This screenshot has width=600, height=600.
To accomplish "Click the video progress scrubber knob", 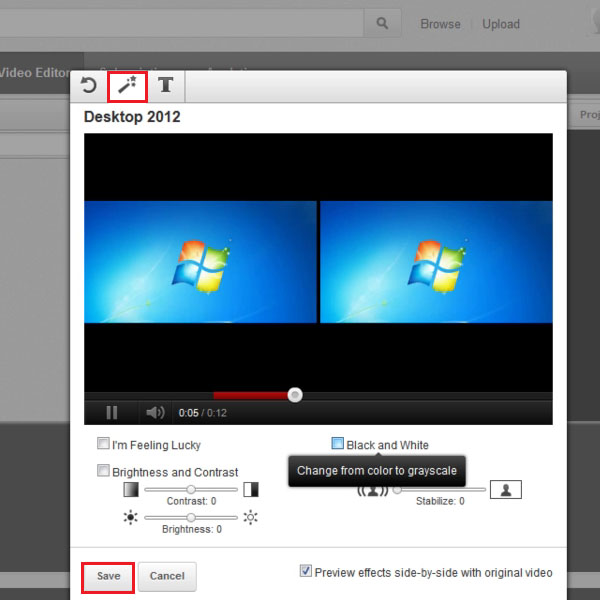I will point(295,395).
